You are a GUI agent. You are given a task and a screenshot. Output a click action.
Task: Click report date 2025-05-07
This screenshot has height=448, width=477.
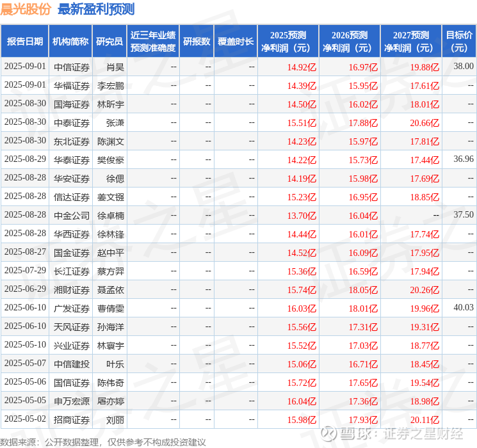(x=25, y=363)
